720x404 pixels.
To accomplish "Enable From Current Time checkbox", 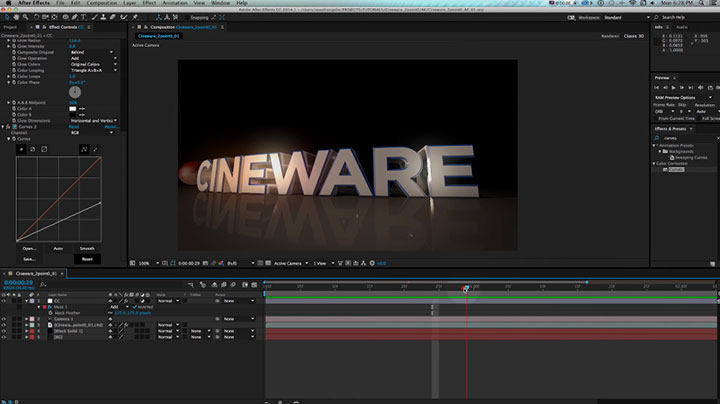I will 656,118.
